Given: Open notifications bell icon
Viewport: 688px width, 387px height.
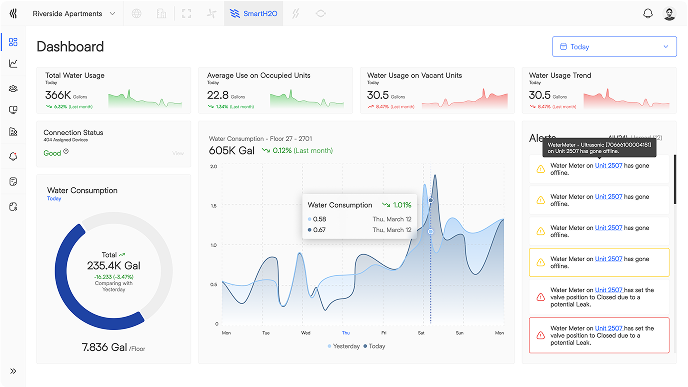Looking at the screenshot, I should (x=648, y=14).
